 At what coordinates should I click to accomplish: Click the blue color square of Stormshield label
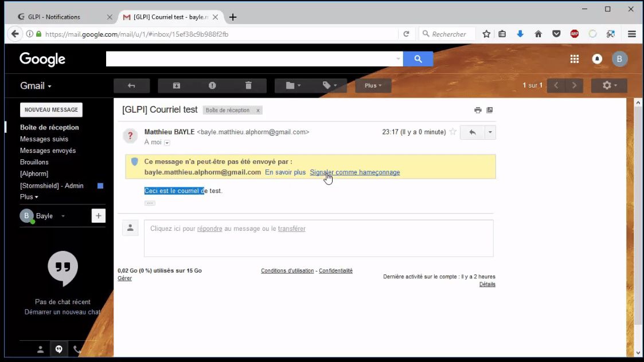coord(100,186)
